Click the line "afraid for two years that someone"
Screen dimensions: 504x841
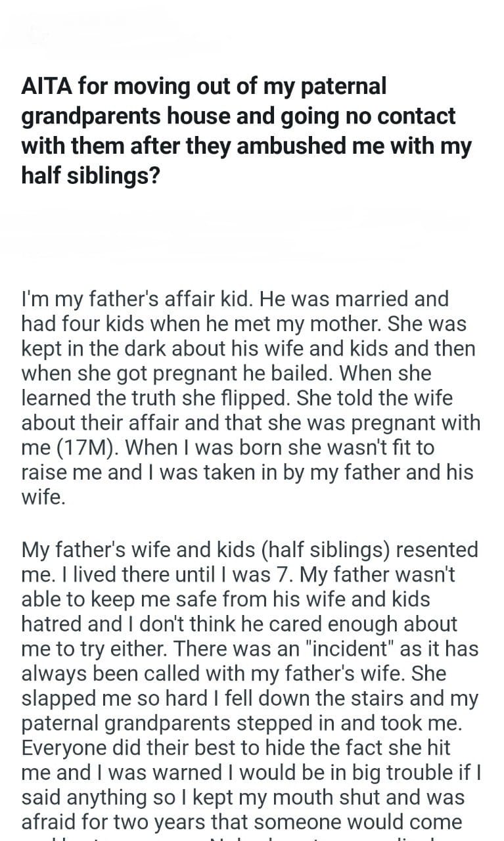pos(242,822)
